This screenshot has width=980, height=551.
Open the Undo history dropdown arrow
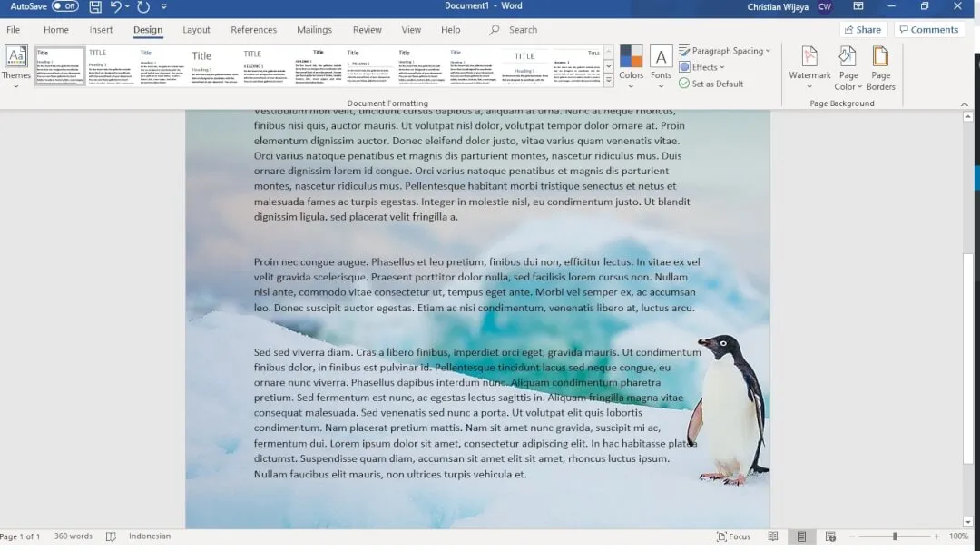click(128, 7)
